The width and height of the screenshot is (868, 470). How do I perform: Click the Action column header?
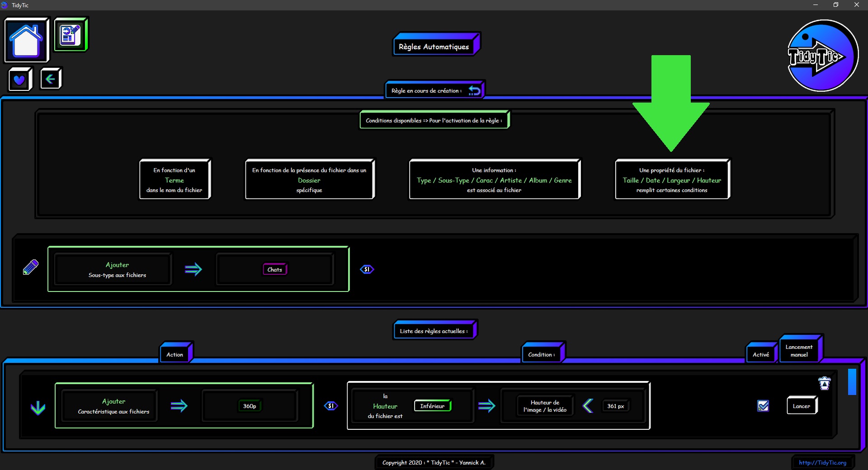pyautogui.click(x=175, y=354)
